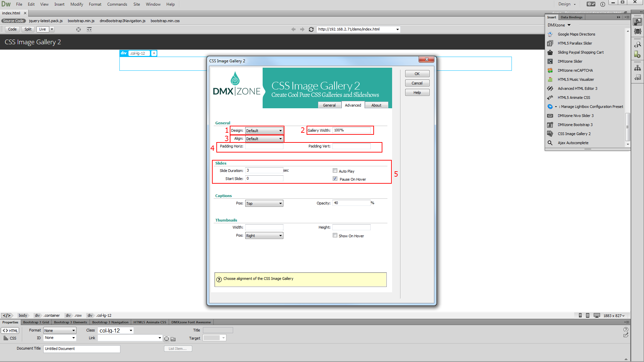Open the Design dropdown in dialog

coord(264,131)
